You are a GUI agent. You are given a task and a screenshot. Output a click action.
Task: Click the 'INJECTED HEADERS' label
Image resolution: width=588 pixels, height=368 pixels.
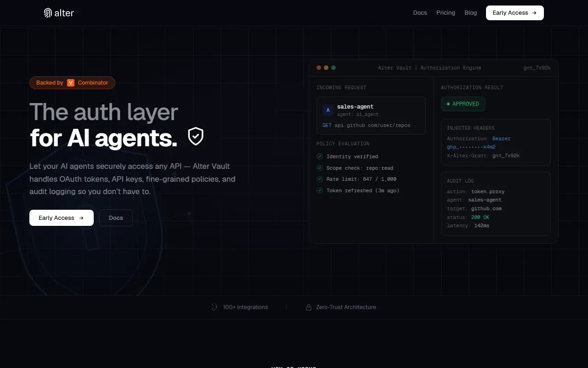coord(471,128)
